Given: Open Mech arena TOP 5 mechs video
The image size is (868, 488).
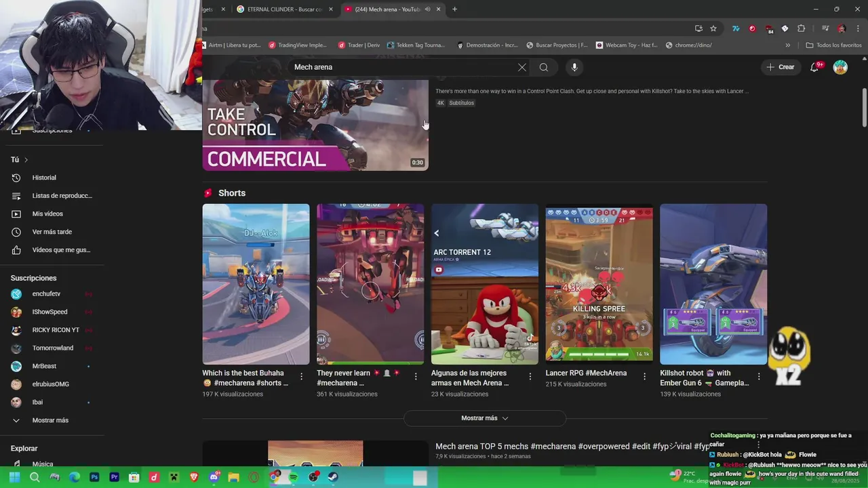Looking at the screenshot, I should [x=572, y=447].
